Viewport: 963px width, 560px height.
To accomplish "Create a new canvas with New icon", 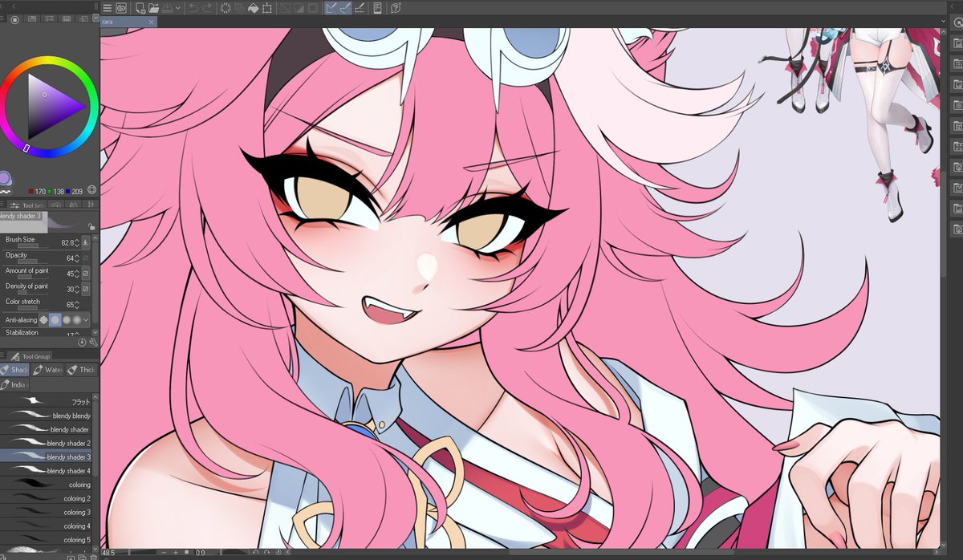I will (x=140, y=8).
